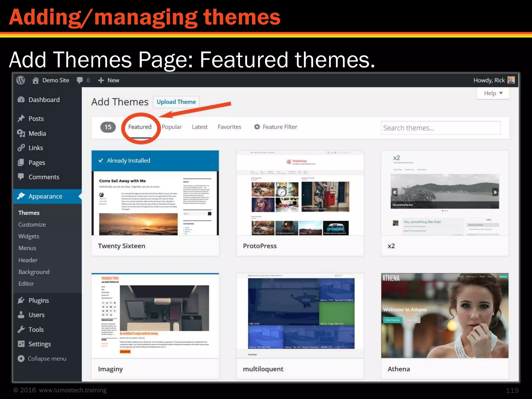The image size is (532, 399).
Task: Click the Collapse menu label
Action: point(47,358)
